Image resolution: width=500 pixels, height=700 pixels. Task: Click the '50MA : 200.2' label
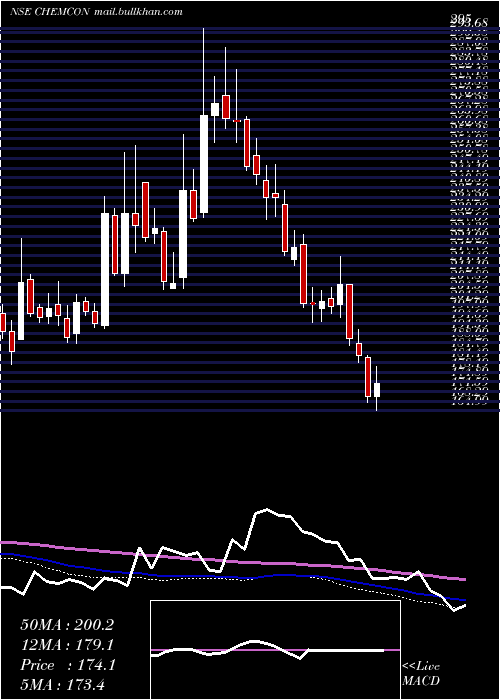[x=67, y=625]
